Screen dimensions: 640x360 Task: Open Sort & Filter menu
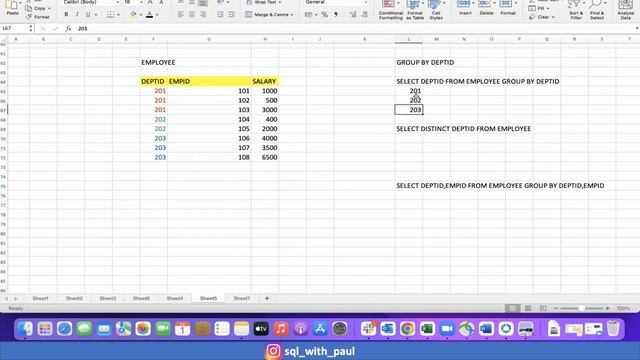pyautogui.click(x=576, y=10)
